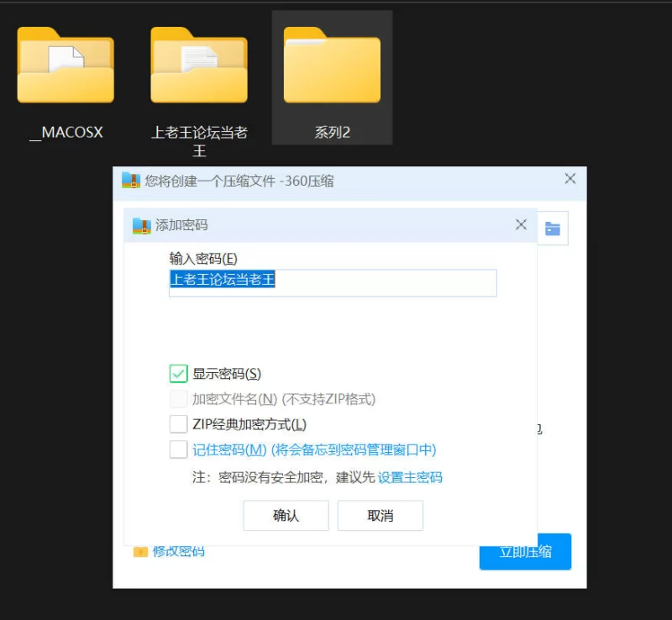Close the 360压缩 create archive window

(570, 178)
